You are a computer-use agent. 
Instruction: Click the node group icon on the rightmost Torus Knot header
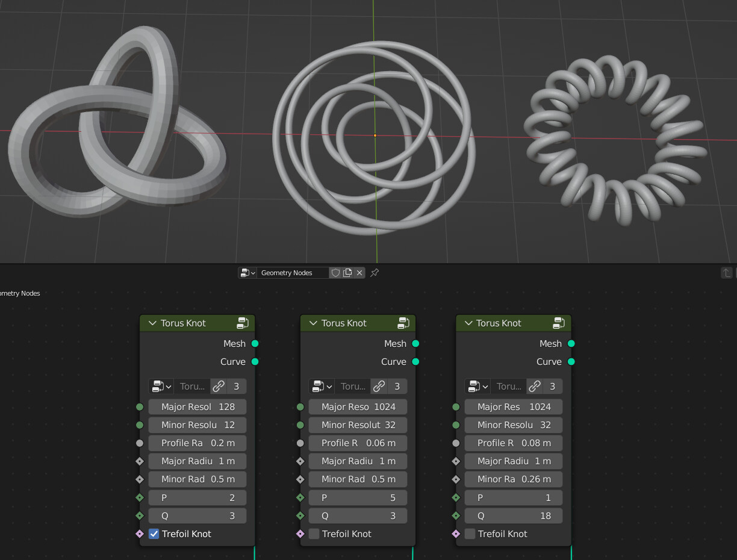click(559, 323)
